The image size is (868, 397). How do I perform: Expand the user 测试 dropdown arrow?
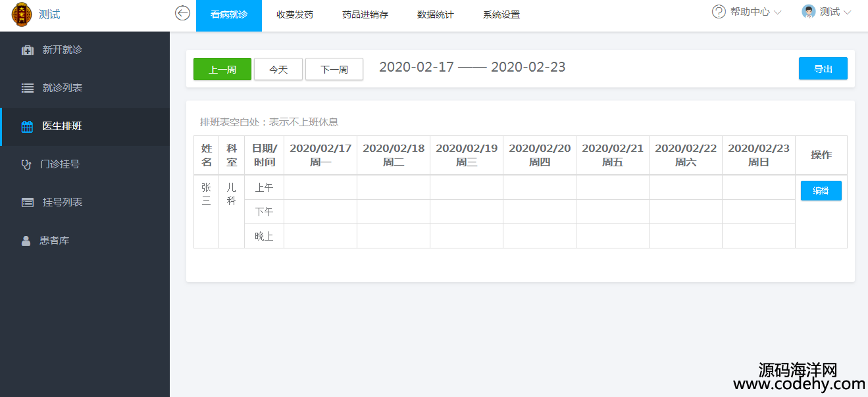847,12
